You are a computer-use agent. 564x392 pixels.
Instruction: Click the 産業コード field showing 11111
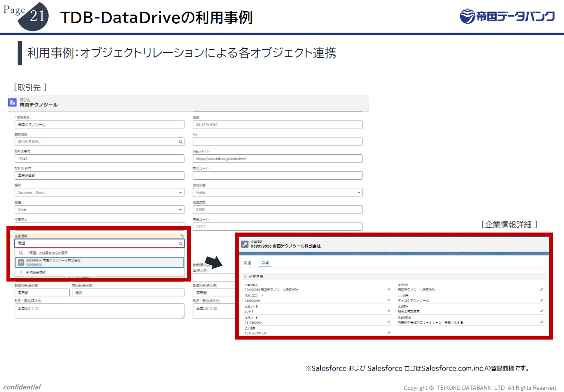tap(278, 227)
